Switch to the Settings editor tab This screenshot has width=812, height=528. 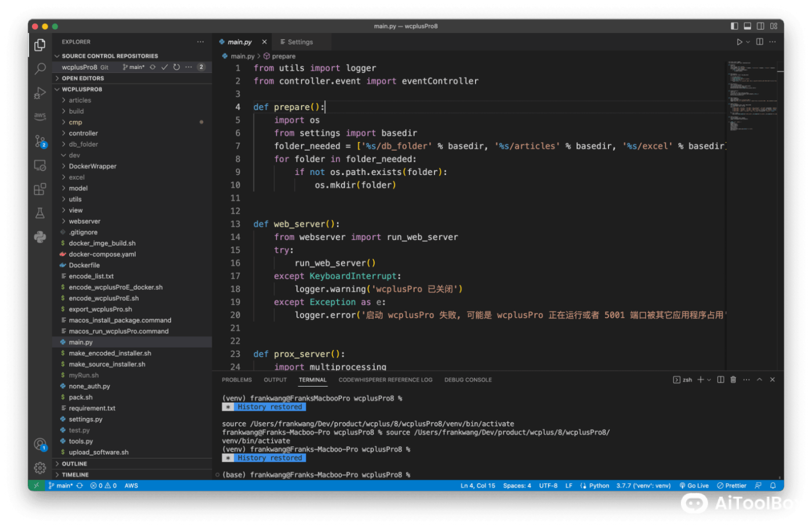[x=299, y=42]
